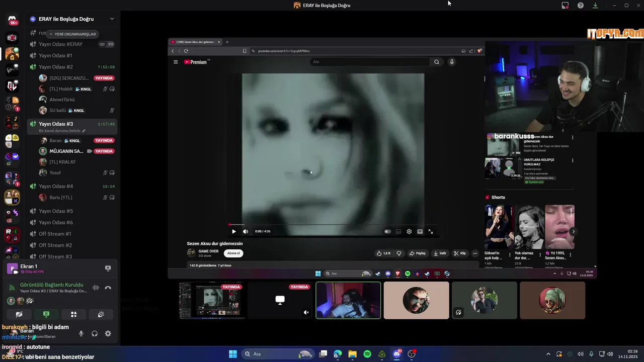The width and height of the screenshot is (644, 362).
Task: Seek on the YouTube video progress bar
Action: 332,225
